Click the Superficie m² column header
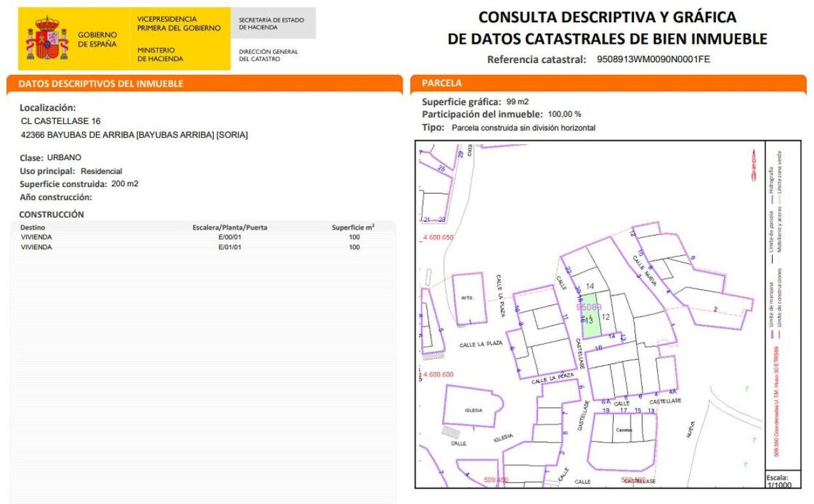814x504 pixels. pos(353,227)
